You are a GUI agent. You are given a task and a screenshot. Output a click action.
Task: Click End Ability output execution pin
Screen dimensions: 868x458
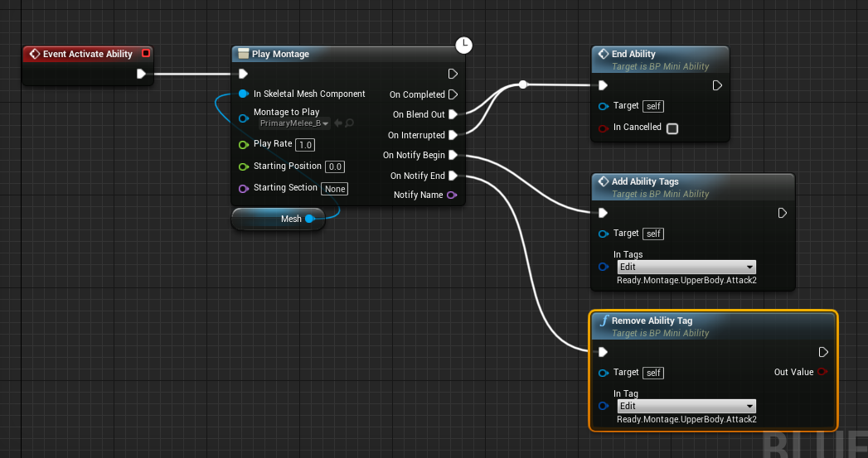pos(717,85)
